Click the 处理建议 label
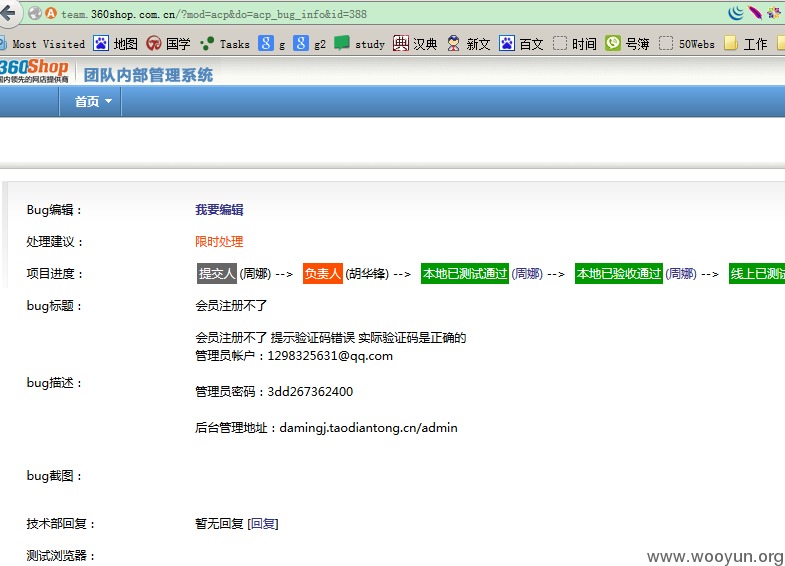 (x=55, y=242)
